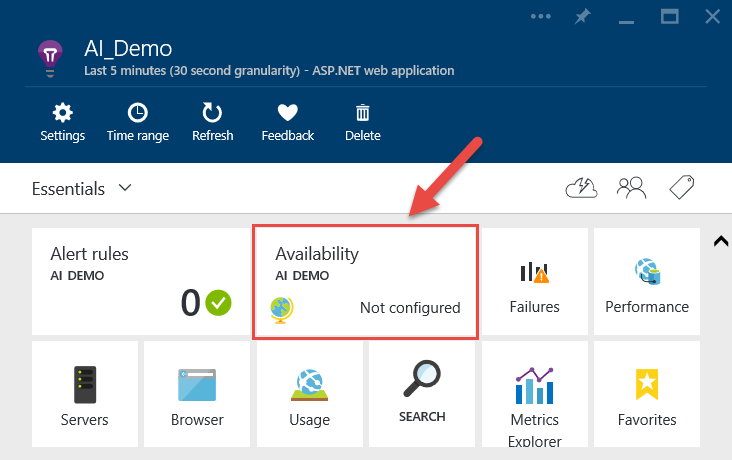Click the tags label icon
This screenshot has width=732, height=460.
click(x=682, y=187)
